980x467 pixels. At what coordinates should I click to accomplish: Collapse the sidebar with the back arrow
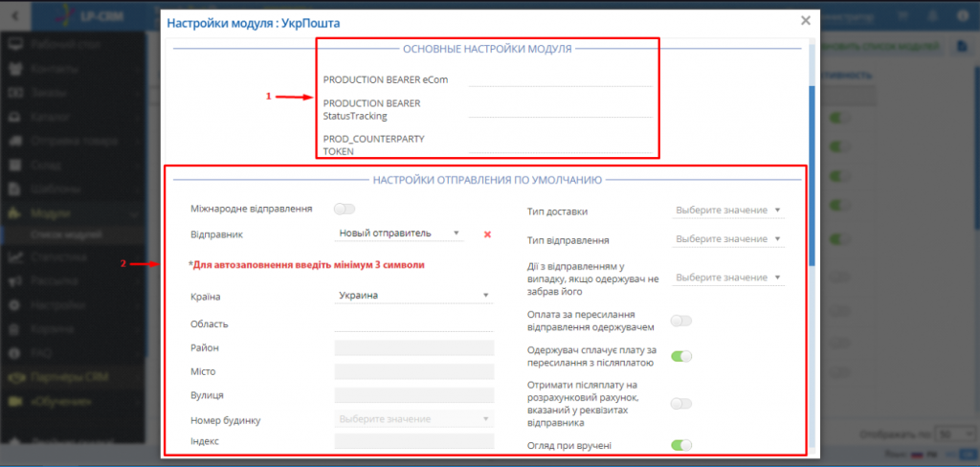coord(15,15)
